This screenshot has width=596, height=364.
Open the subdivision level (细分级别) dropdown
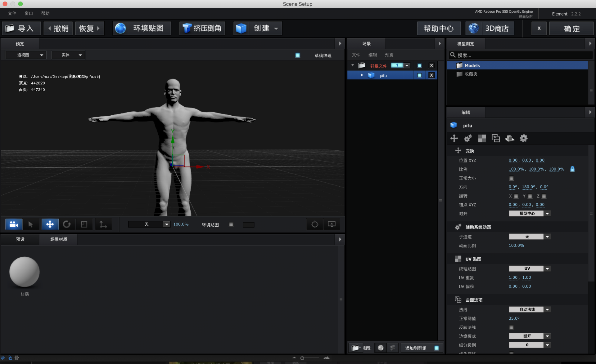[x=530, y=345]
